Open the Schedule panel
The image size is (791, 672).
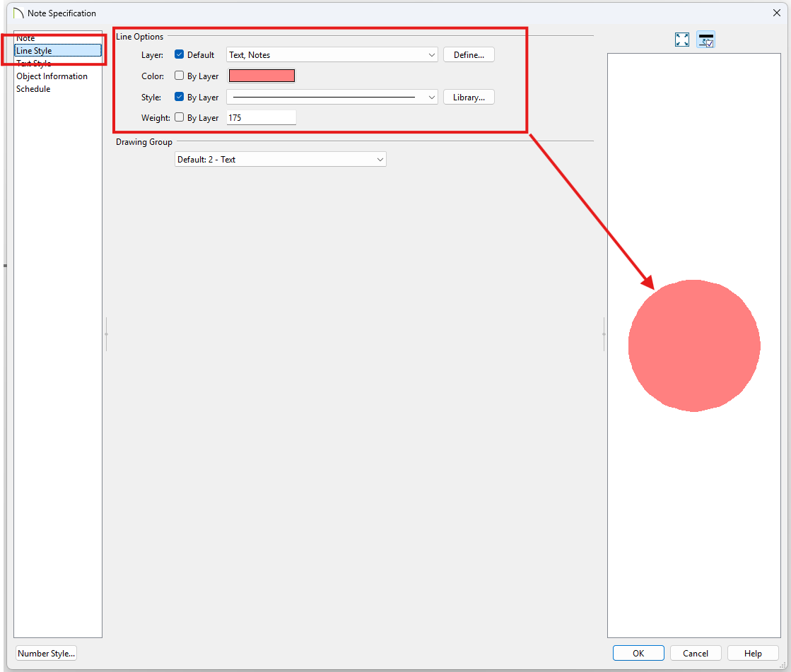pos(33,89)
